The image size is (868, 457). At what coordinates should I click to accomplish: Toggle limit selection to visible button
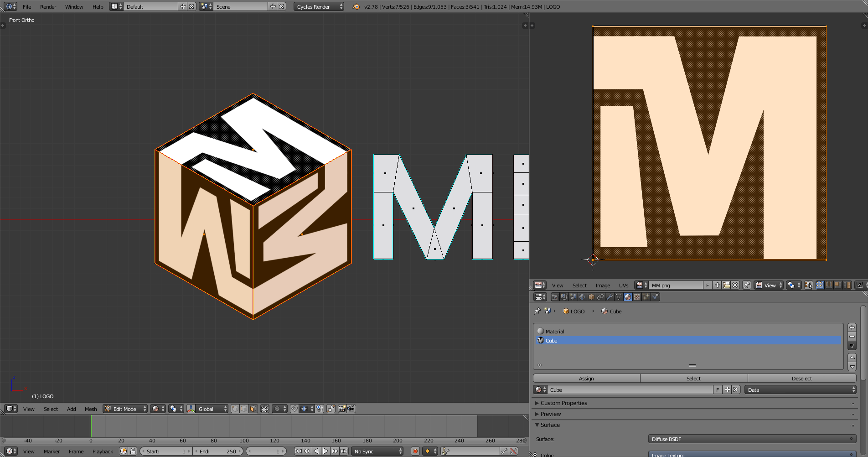tap(265, 409)
